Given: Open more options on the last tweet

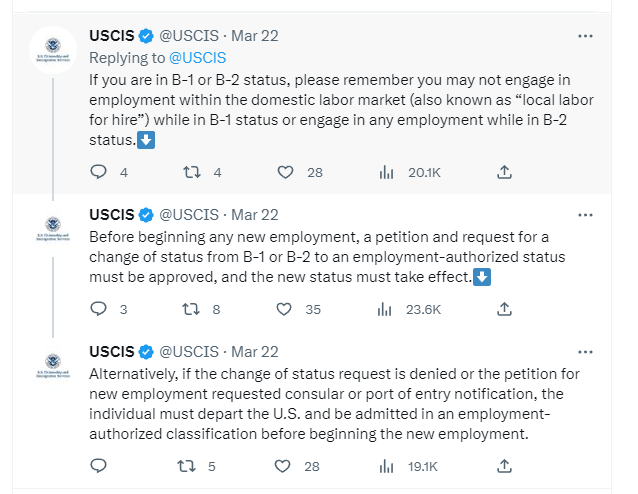Looking at the screenshot, I should point(587,352).
